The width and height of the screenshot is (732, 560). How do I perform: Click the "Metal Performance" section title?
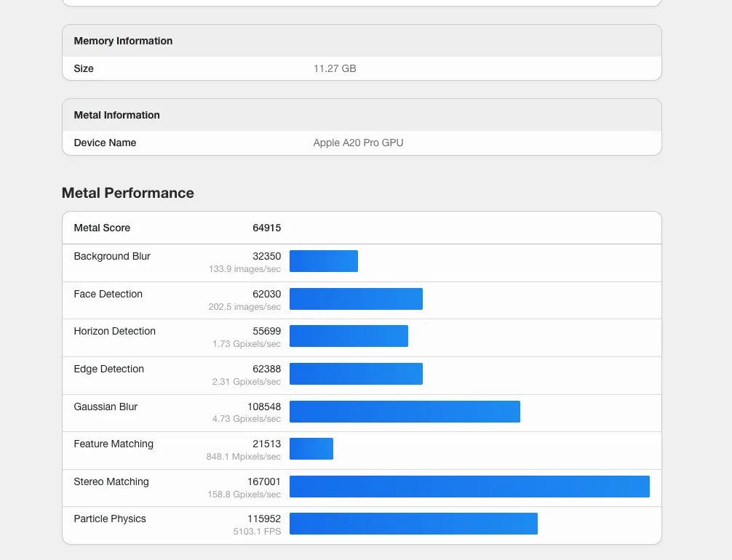coord(128,193)
